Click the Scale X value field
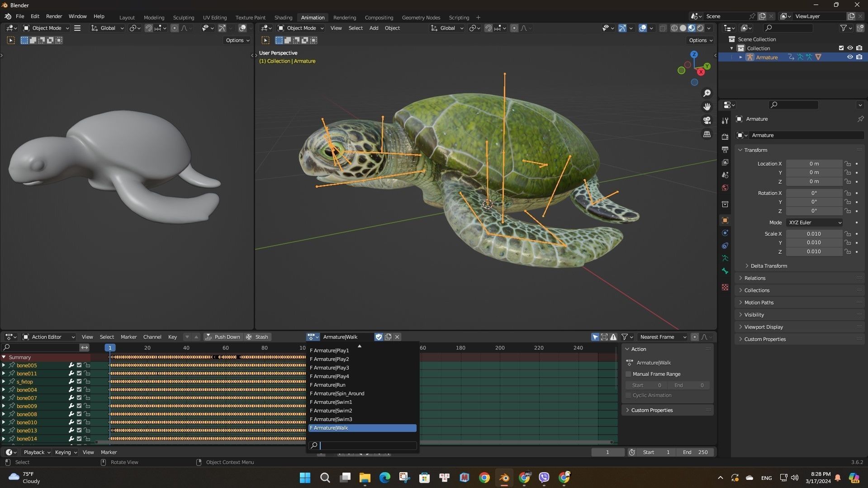This screenshot has width=868, height=488. (814, 234)
